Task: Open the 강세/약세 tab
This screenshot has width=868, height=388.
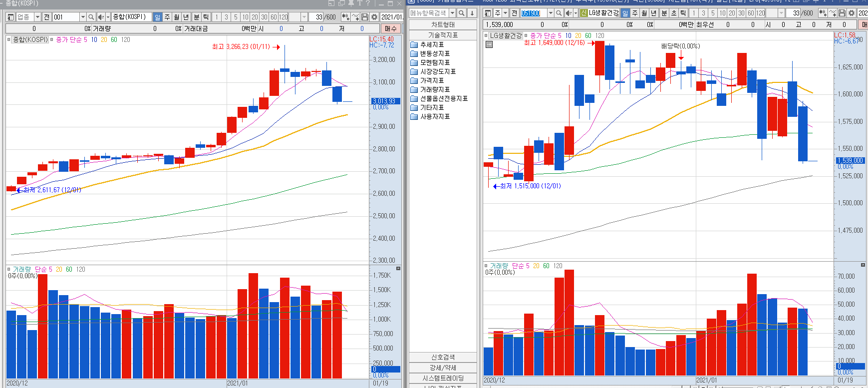Action: coord(443,368)
